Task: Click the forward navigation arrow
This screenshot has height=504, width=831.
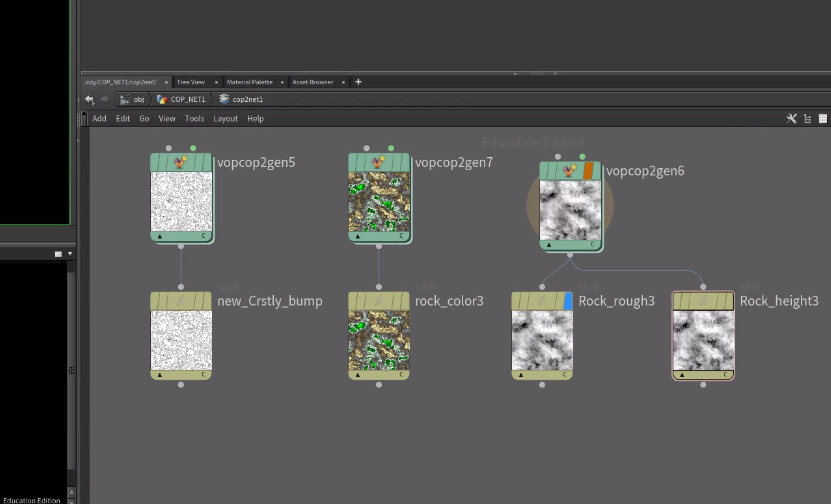Action: pos(104,100)
